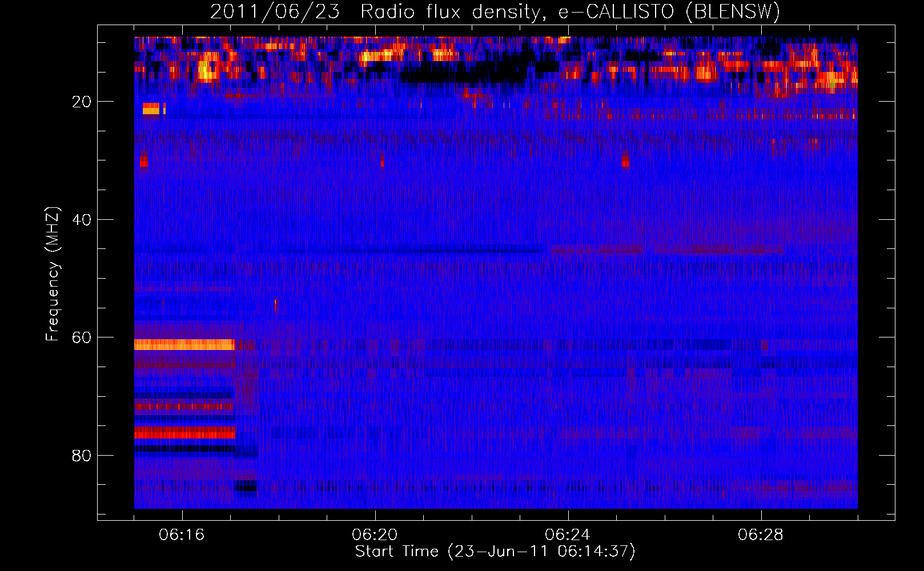Click the yellow burst near 20 MHz at the start of the plot
The height and width of the screenshot is (571, 924).
(151, 108)
